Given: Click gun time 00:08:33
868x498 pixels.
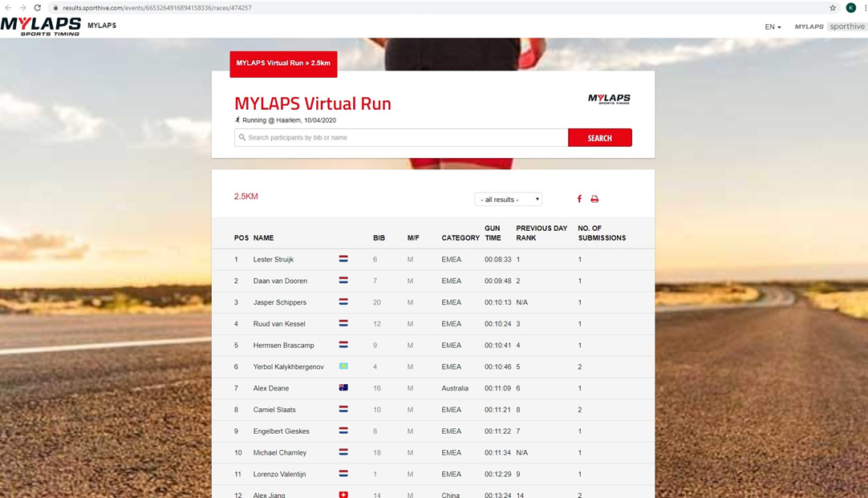Looking at the screenshot, I should 497,260.
